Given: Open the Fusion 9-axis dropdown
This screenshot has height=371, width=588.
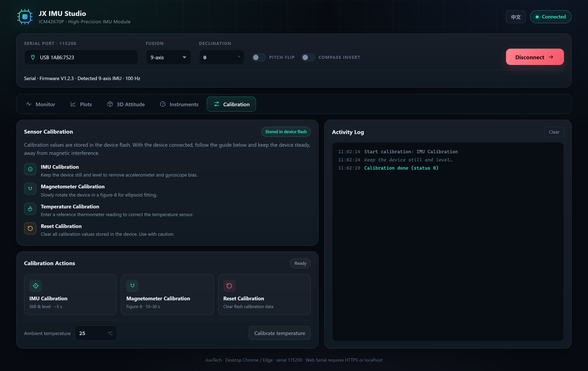Looking at the screenshot, I should point(169,57).
